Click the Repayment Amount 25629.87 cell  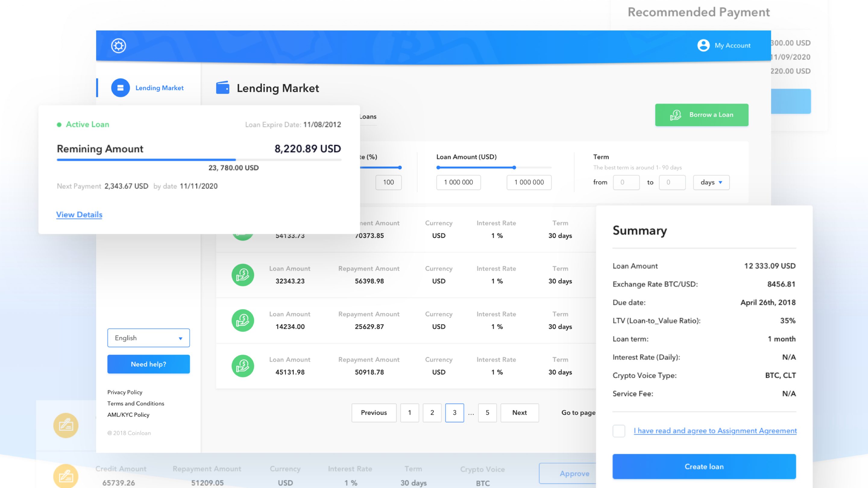pyautogui.click(x=369, y=327)
